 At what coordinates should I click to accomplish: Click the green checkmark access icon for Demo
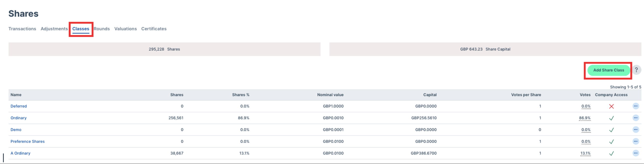tap(611, 130)
